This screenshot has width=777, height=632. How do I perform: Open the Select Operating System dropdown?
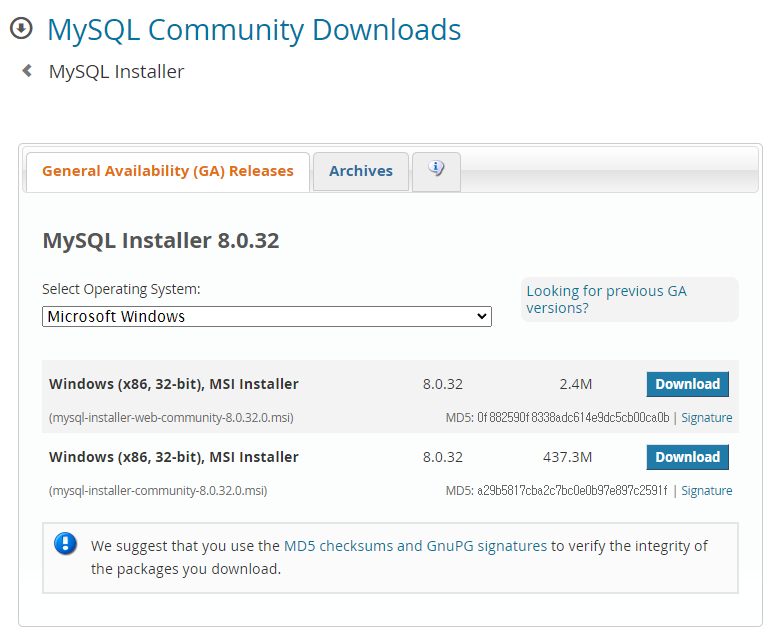[267, 316]
